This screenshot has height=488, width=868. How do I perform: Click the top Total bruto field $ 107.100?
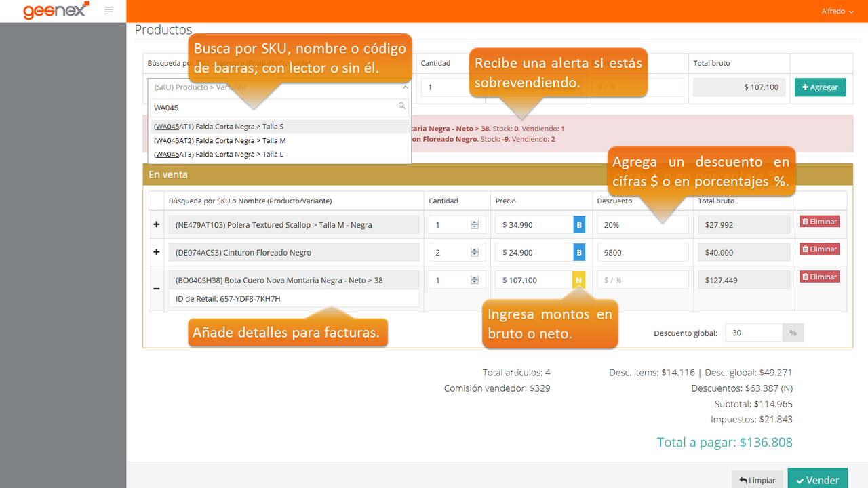pyautogui.click(x=739, y=87)
